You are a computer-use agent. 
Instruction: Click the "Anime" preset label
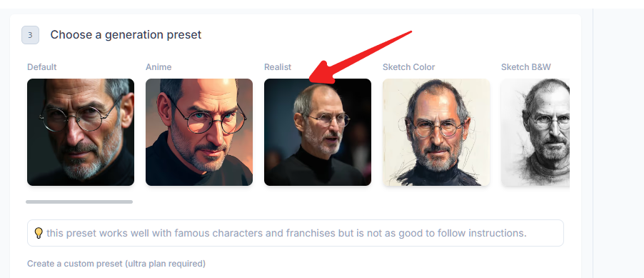(x=159, y=67)
